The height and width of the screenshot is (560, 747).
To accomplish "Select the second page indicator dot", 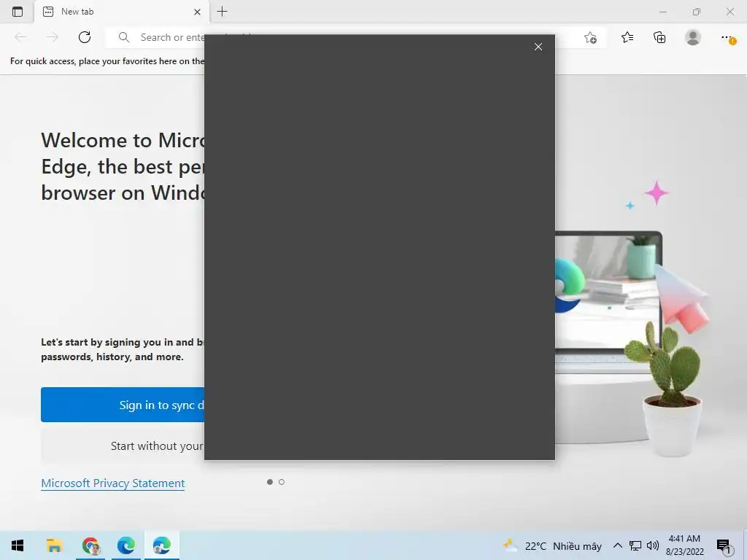I will coord(282,482).
